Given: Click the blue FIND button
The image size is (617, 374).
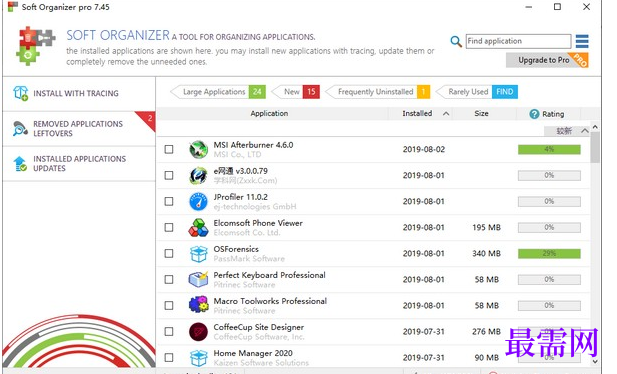Looking at the screenshot, I should pos(504,92).
